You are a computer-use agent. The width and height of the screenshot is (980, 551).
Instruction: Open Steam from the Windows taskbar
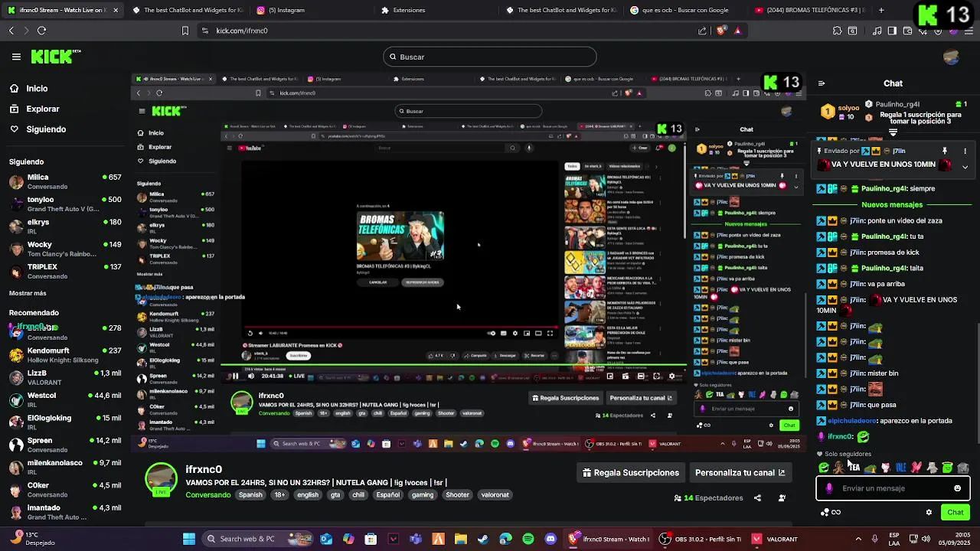pos(482,539)
